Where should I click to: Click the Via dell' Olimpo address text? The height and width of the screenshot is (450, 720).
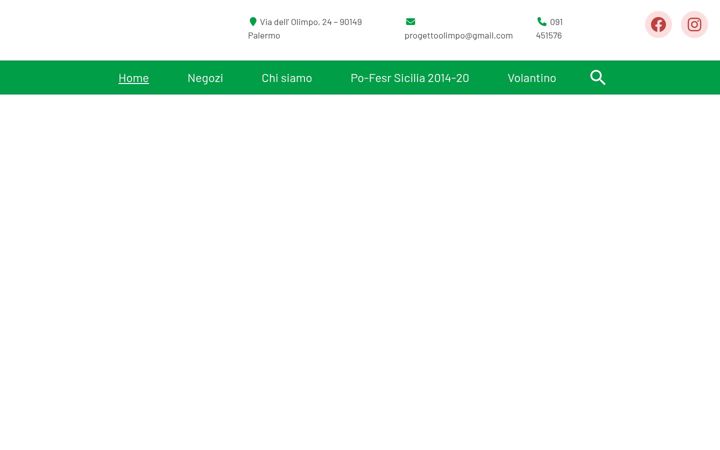click(305, 28)
